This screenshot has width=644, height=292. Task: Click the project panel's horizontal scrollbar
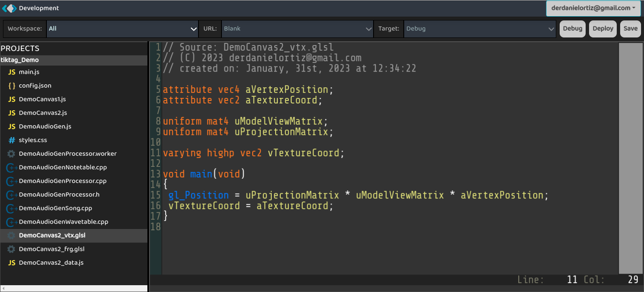[74, 288]
